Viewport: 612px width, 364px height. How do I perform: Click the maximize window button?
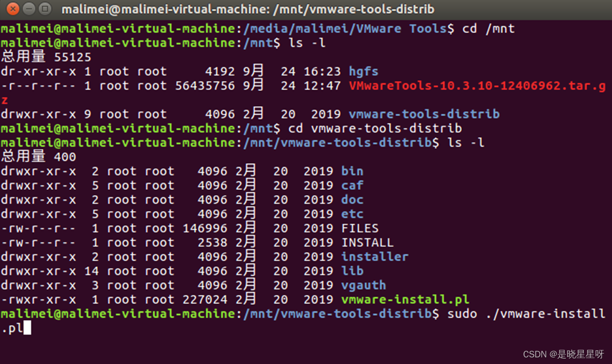coord(45,8)
